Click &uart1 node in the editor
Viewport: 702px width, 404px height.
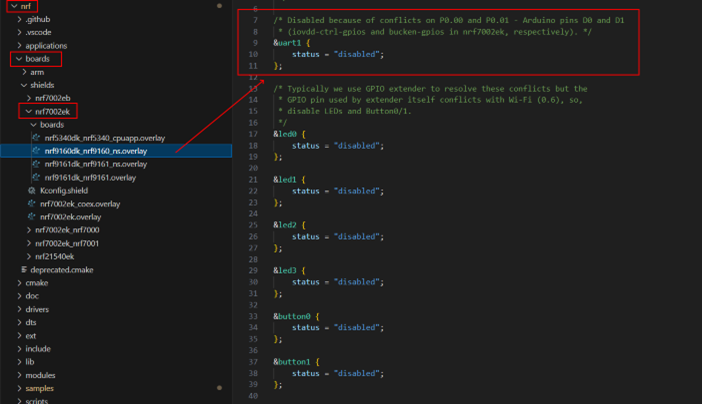tap(287, 43)
